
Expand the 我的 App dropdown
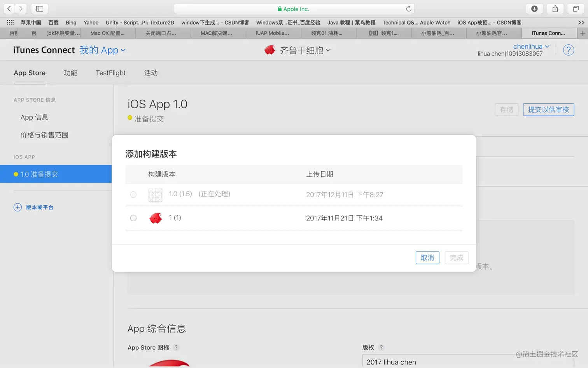click(103, 50)
